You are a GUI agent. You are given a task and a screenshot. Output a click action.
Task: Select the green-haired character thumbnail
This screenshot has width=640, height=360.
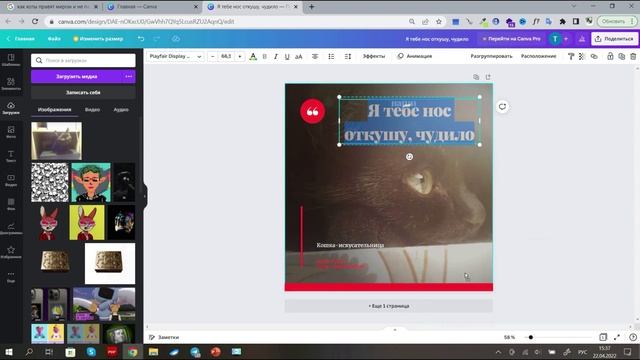pos(91,182)
